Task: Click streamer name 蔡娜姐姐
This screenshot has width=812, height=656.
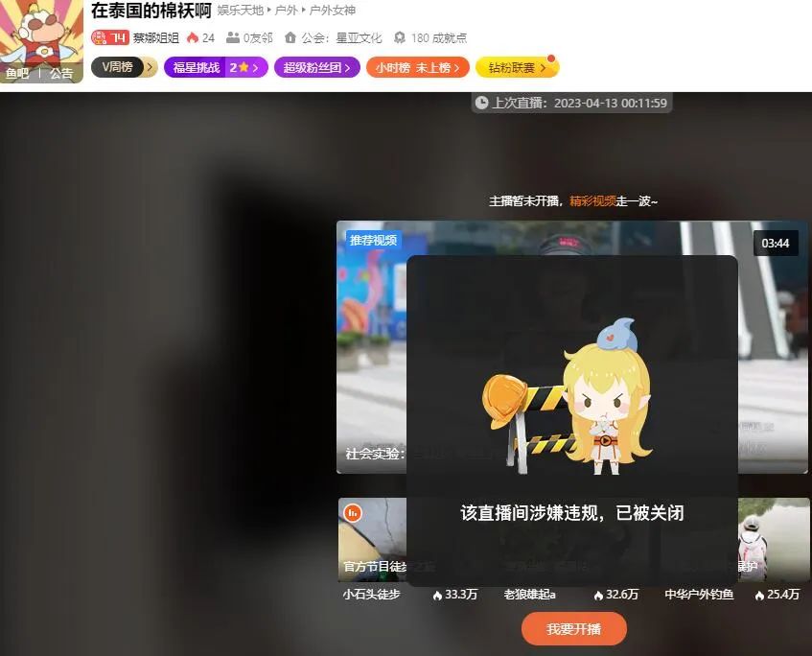Action: tap(156, 37)
